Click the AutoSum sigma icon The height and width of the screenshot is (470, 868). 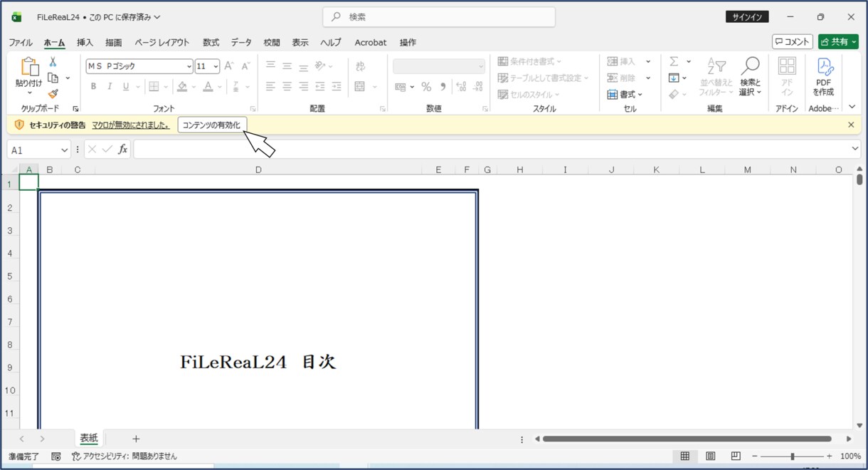coord(674,61)
